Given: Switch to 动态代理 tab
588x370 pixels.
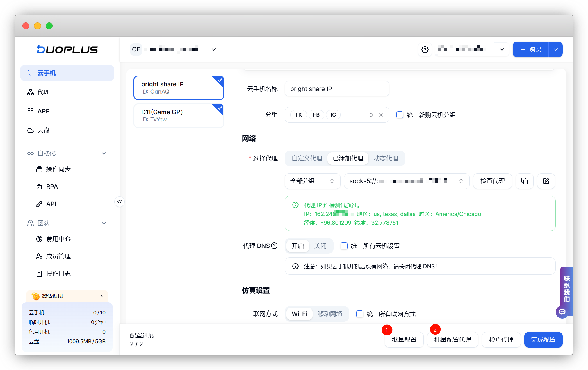Looking at the screenshot, I should pos(386,158).
